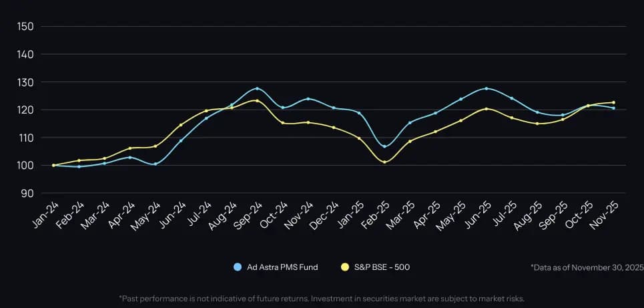Toggle the Ad Astra PMS Fund legend label

282,267
